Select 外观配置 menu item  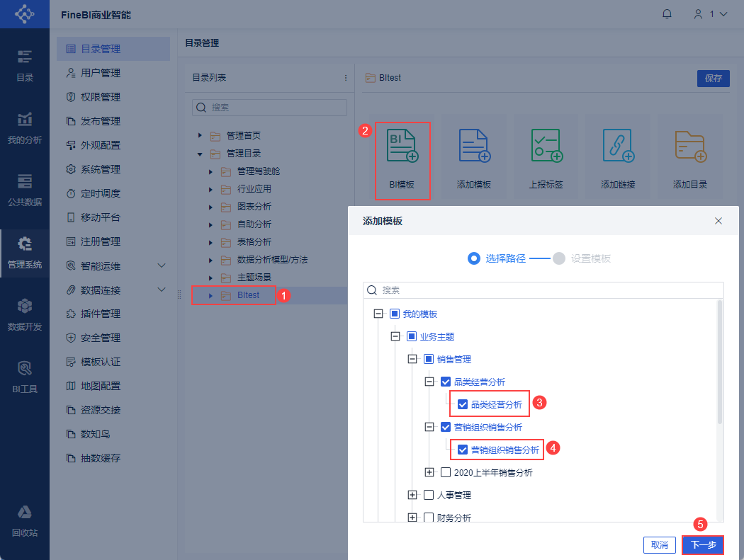113,145
